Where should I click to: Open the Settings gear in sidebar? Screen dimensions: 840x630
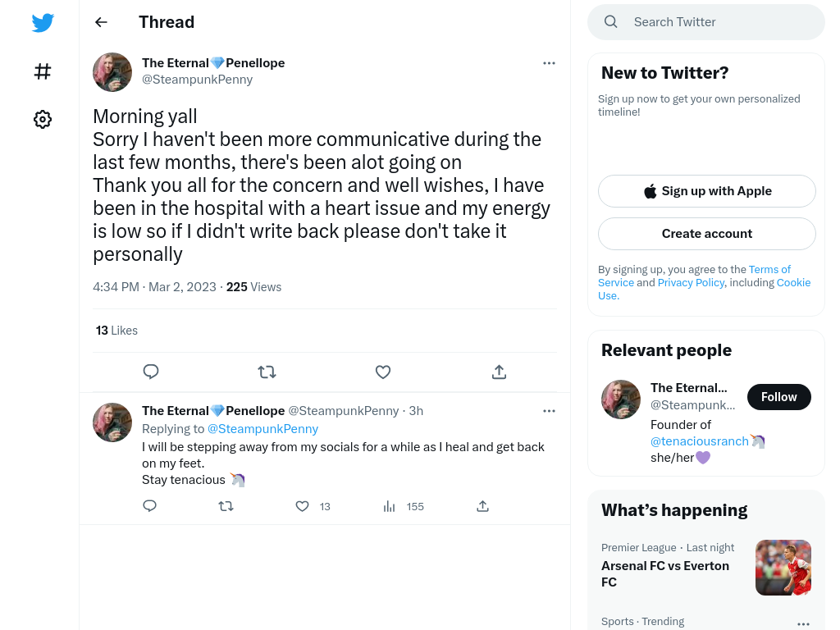(x=43, y=119)
